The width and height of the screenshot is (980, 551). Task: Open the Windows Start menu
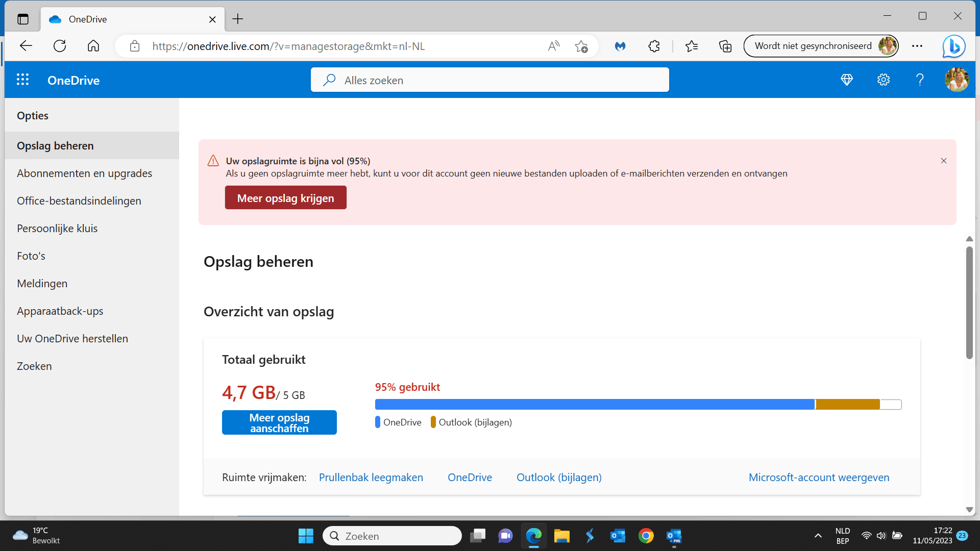point(306,536)
